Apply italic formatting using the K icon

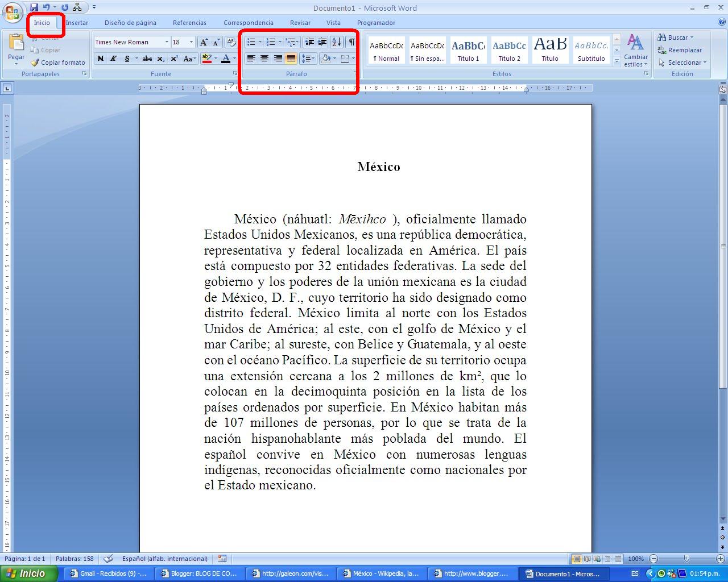(113, 59)
